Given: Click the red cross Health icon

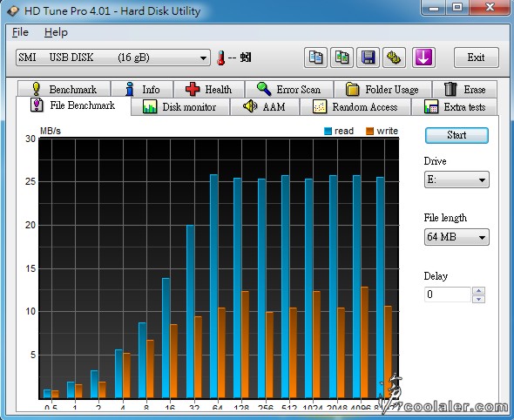Looking at the screenshot, I should [x=193, y=89].
